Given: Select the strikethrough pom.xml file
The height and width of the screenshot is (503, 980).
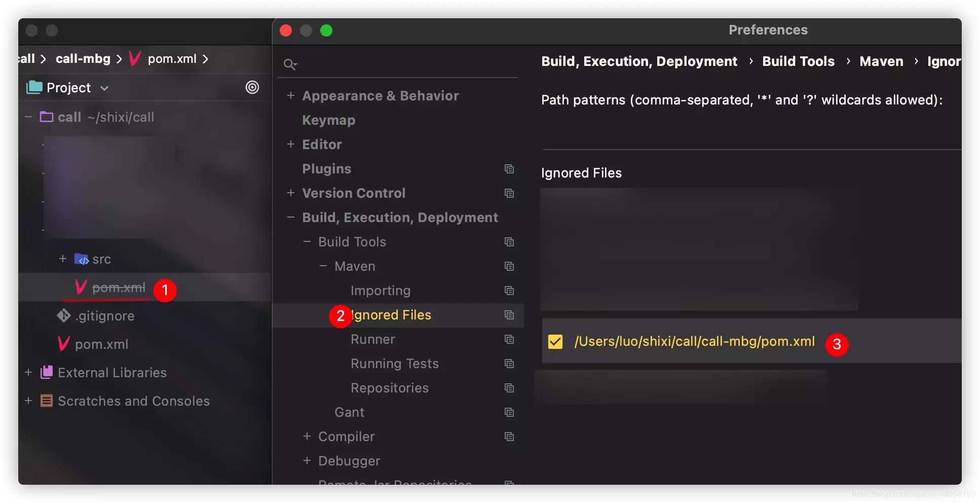Looking at the screenshot, I should [119, 288].
